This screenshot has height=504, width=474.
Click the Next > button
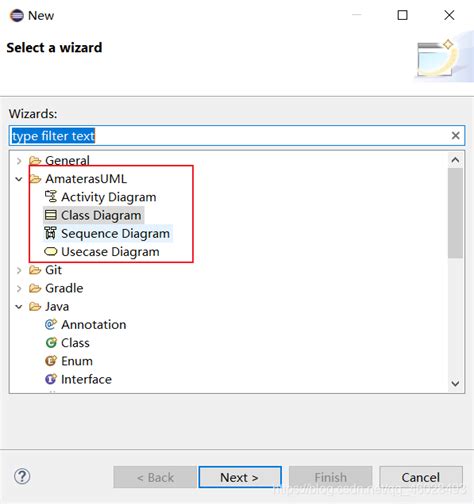240,477
